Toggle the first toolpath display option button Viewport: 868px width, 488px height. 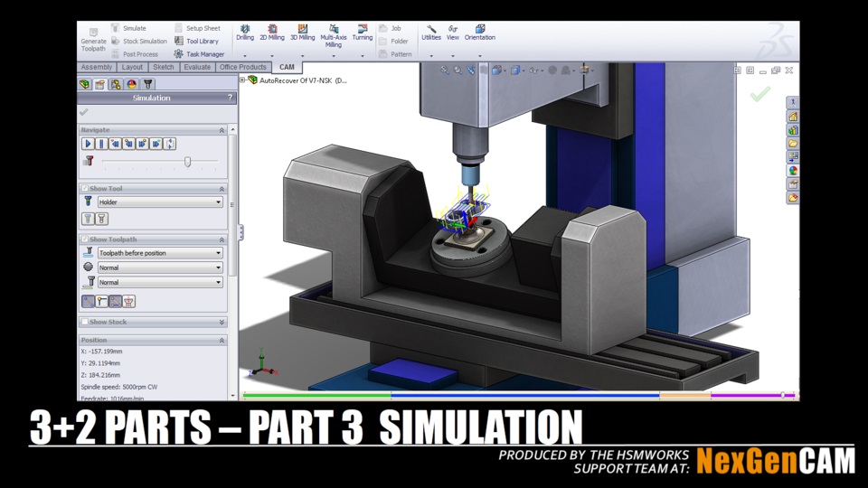click(x=88, y=302)
